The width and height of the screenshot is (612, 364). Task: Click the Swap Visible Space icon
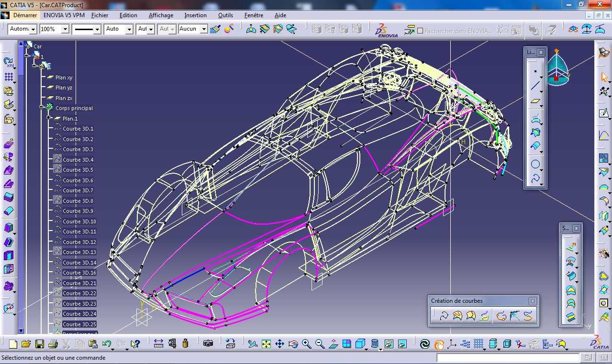tap(402, 344)
